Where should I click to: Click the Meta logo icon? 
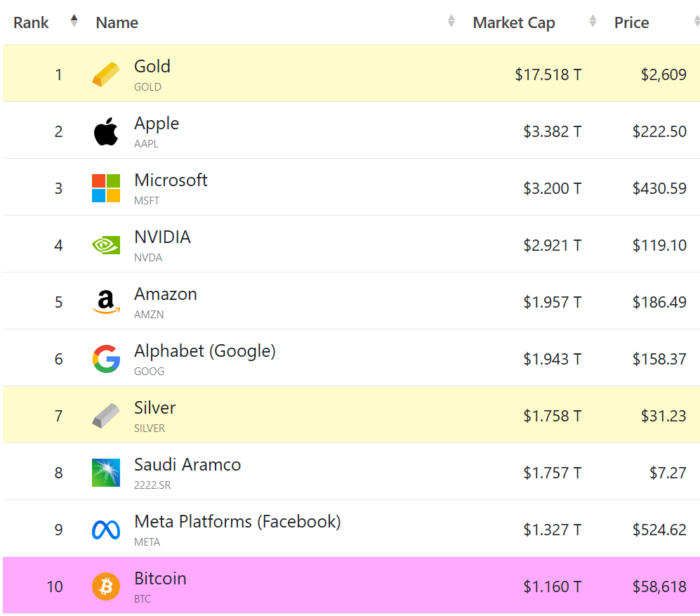tap(106, 530)
